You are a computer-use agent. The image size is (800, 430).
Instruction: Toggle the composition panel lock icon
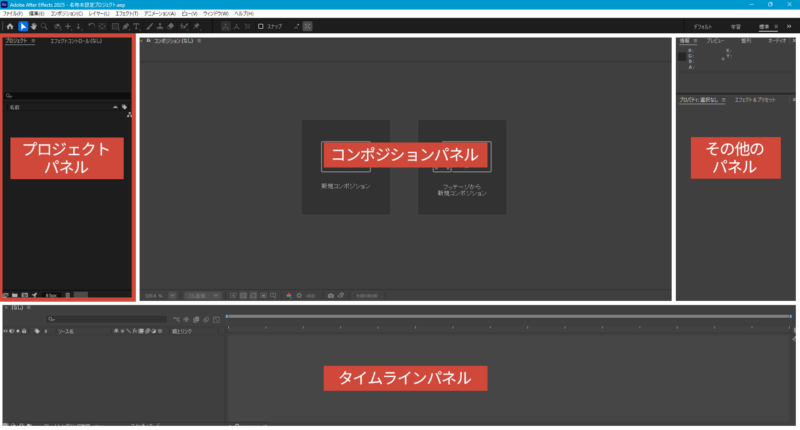[x=148, y=41]
